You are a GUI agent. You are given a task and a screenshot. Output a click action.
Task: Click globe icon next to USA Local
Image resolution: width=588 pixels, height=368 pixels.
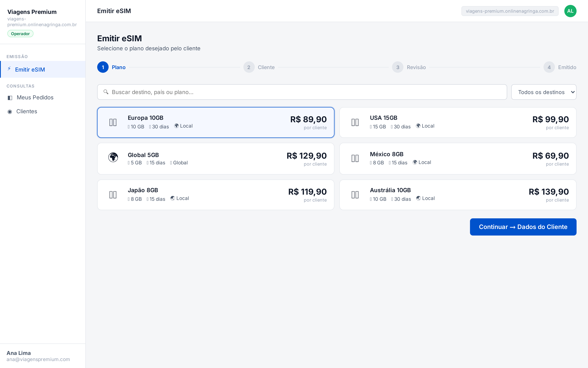point(418,126)
